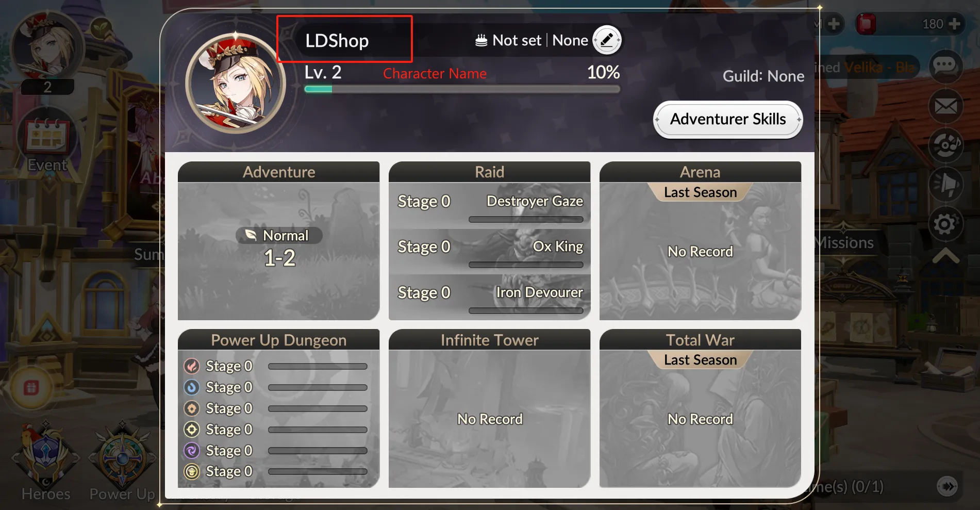Click the player avatar portrait in profile
This screenshot has height=510, width=980.
coord(236,84)
